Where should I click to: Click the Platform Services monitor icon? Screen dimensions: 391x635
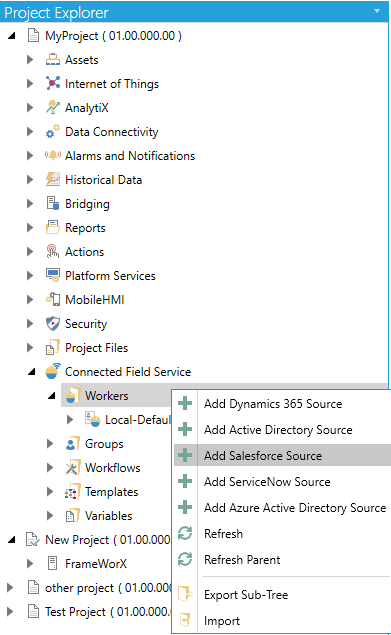[x=53, y=275]
